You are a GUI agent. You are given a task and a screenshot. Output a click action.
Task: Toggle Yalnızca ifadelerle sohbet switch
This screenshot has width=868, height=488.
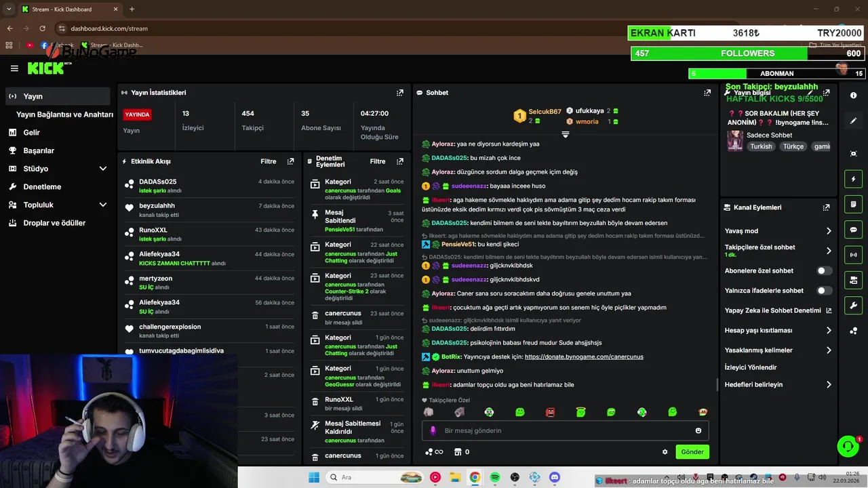click(824, 291)
